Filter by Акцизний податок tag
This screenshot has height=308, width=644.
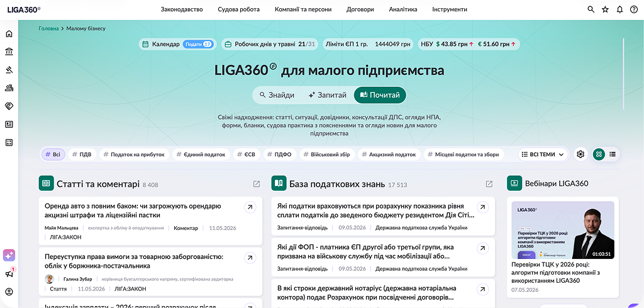[x=389, y=154]
